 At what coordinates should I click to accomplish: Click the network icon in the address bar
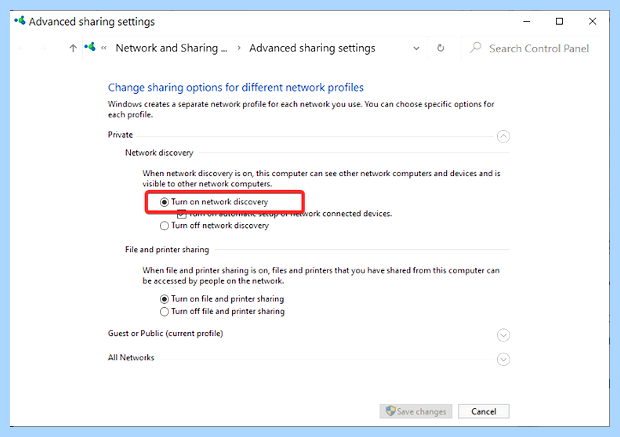90,47
